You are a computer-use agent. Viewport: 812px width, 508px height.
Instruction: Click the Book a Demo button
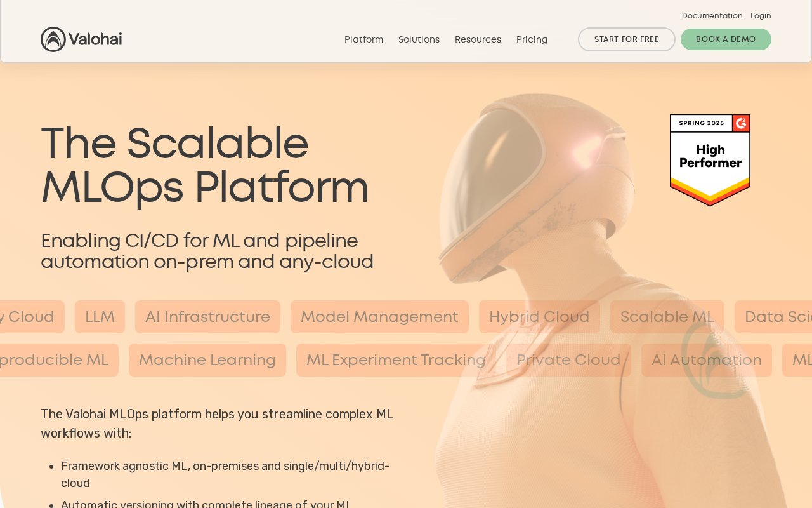pos(726,39)
